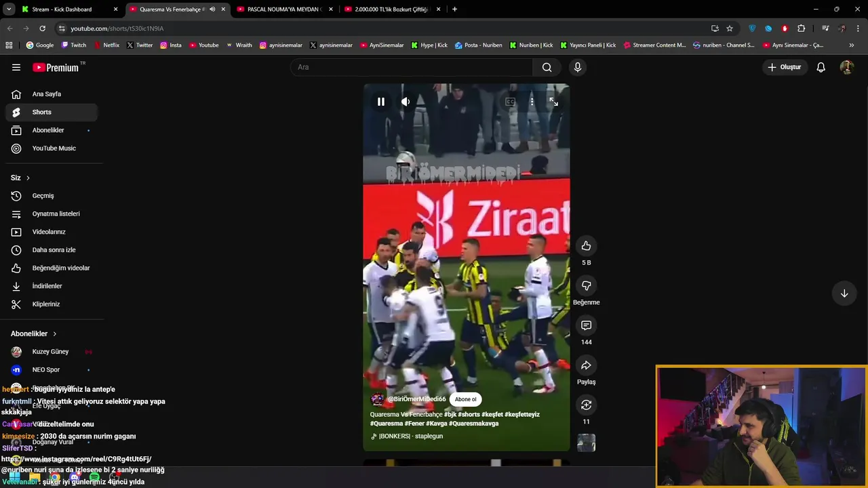Click the remix icon above 11
The width and height of the screenshot is (868, 488).
point(586,405)
